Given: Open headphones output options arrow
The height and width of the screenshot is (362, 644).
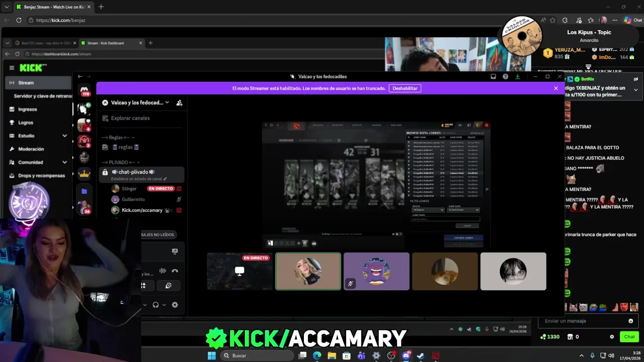Looking at the screenshot, I should click(x=164, y=305).
